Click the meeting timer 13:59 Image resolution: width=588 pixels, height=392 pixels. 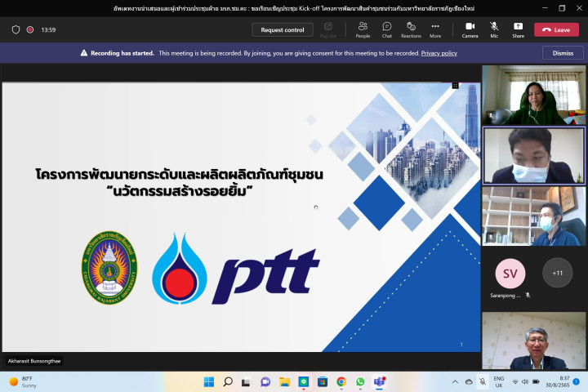[x=48, y=29]
